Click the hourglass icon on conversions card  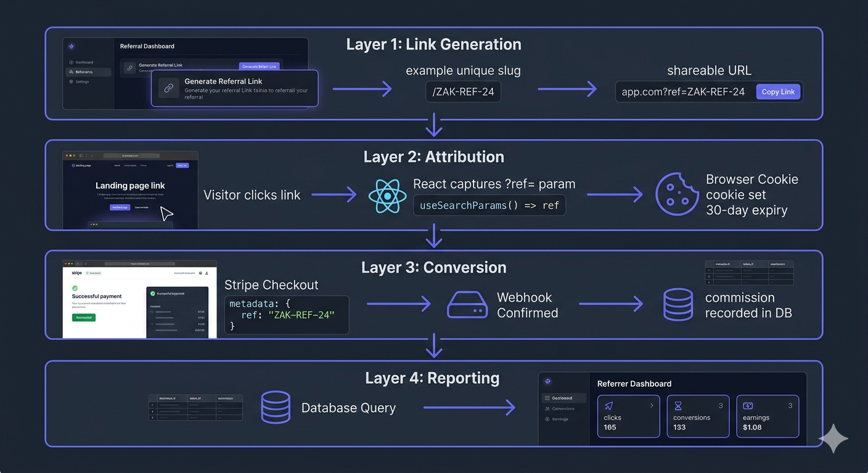(678, 406)
